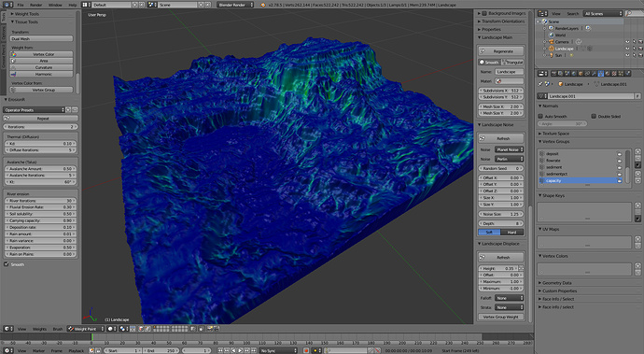Open the Operator Presets dropdown

point(35,110)
